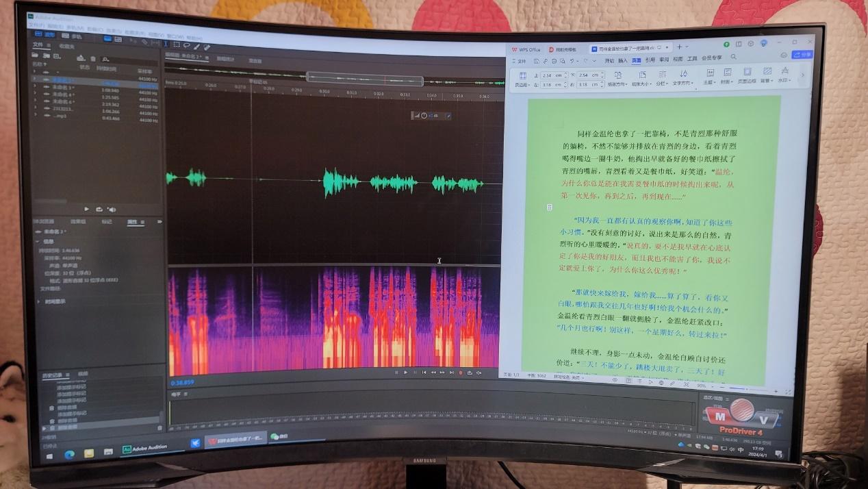Open the 视图 ribbon tab in WPS
The image size is (868, 489).
678,59
